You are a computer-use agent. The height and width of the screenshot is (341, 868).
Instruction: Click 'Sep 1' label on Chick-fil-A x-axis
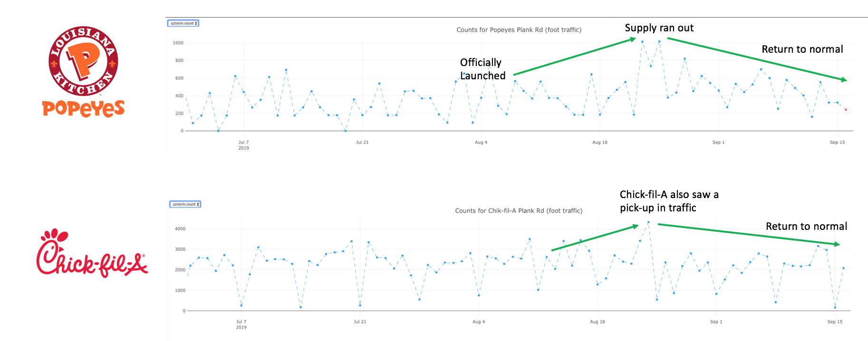point(716,322)
